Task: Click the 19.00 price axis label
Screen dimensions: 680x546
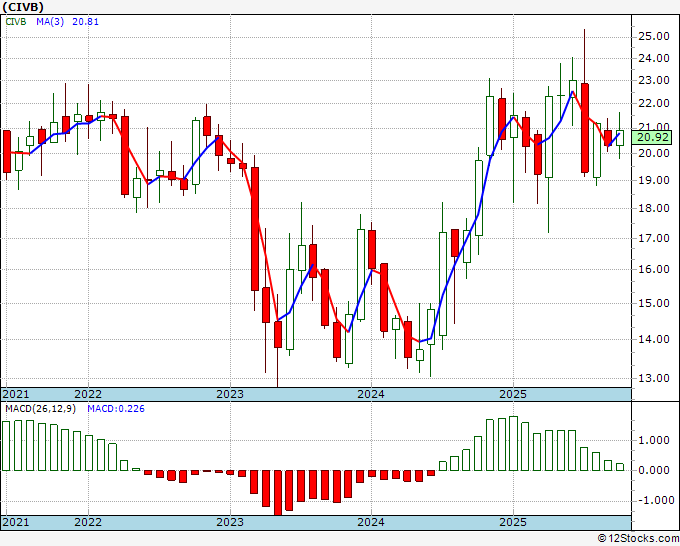Action: coord(654,180)
